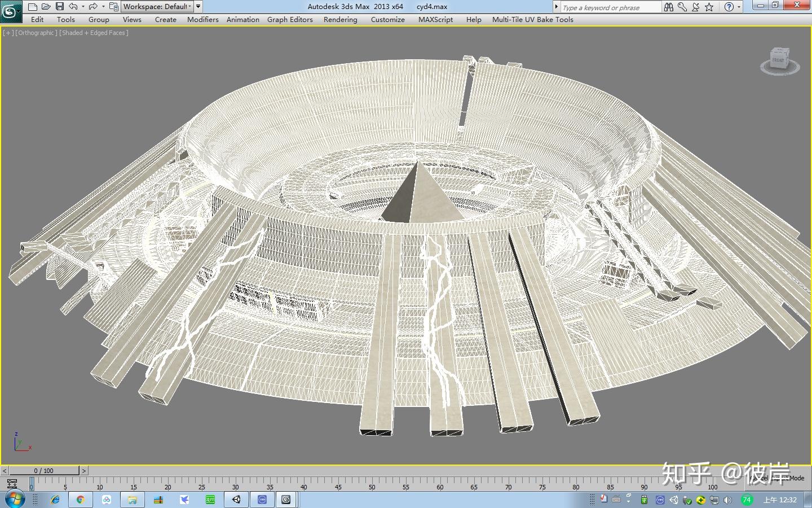Viewport: 812px width, 508px height.
Task: Open the Edit menu
Action: click(x=37, y=19)
